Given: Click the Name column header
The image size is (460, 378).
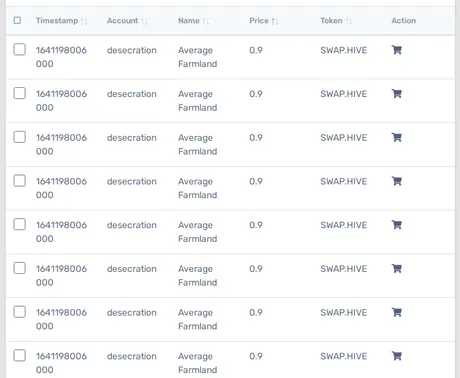Looking at the screenshot, I should pos(189,21).
